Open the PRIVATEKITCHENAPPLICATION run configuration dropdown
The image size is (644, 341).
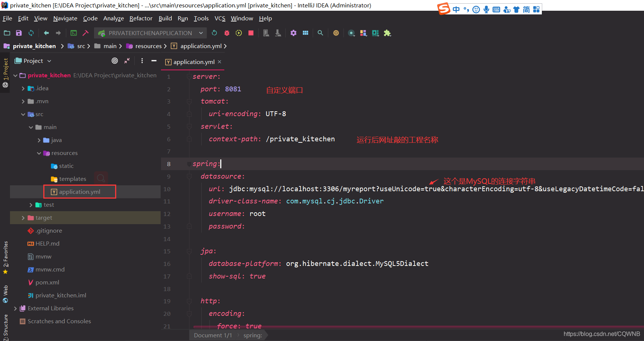(150, 33)
